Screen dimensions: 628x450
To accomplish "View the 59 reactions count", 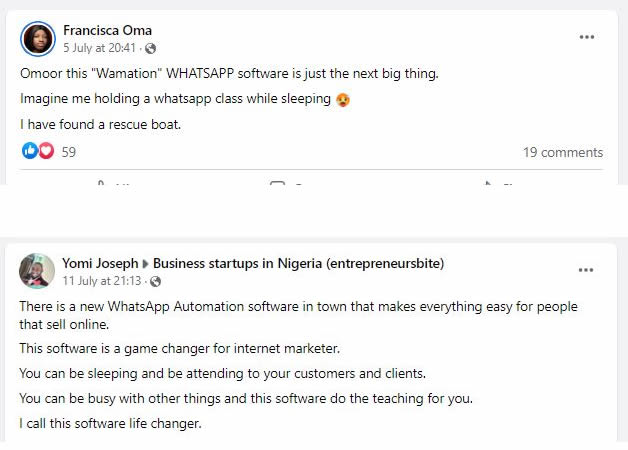I will pyautogui.click(x=68, y=152).
